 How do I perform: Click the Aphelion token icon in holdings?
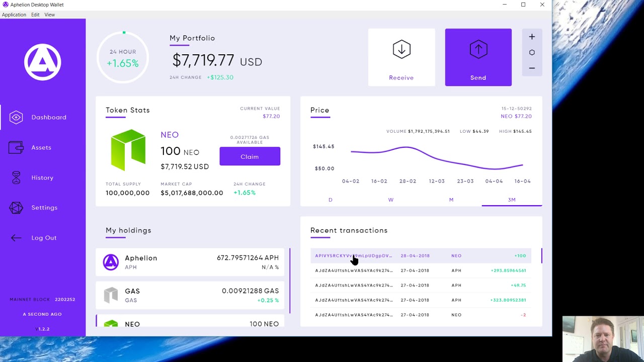(111, 262)
